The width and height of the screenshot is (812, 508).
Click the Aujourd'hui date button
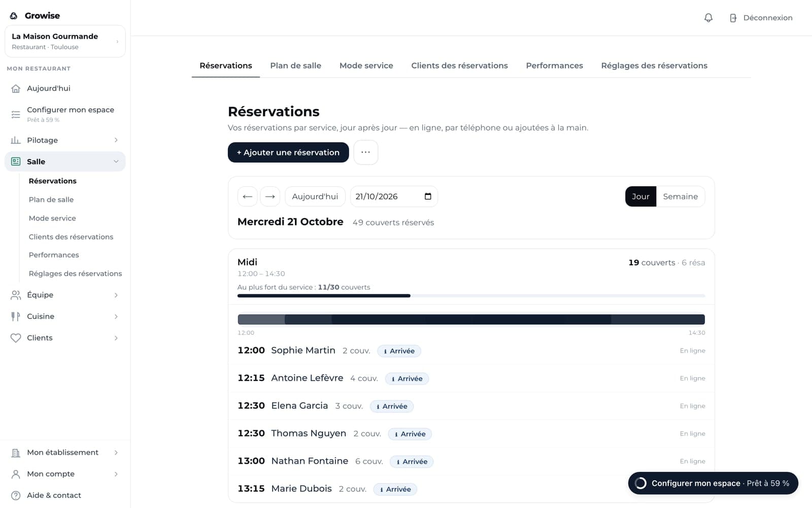coord(315,197)
